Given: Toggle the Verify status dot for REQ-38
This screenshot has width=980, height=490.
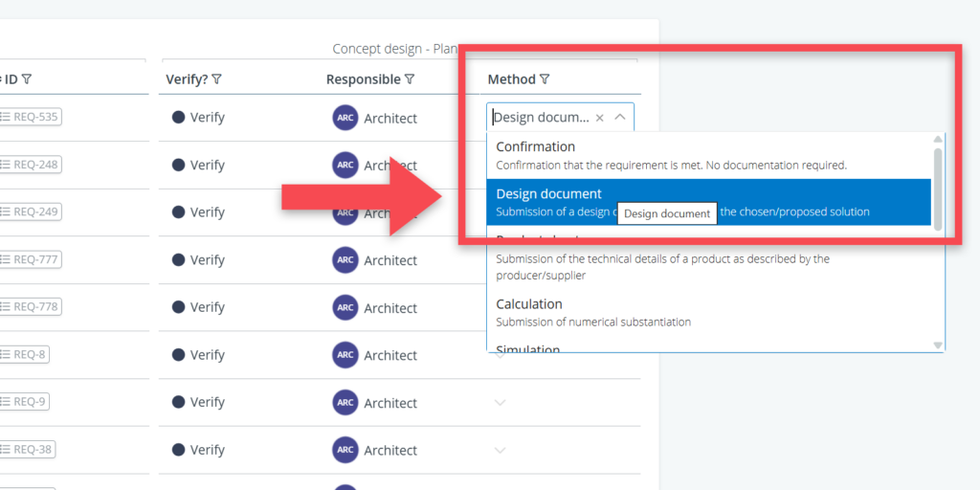Looking at the screenshot, I should coord(178,450).
